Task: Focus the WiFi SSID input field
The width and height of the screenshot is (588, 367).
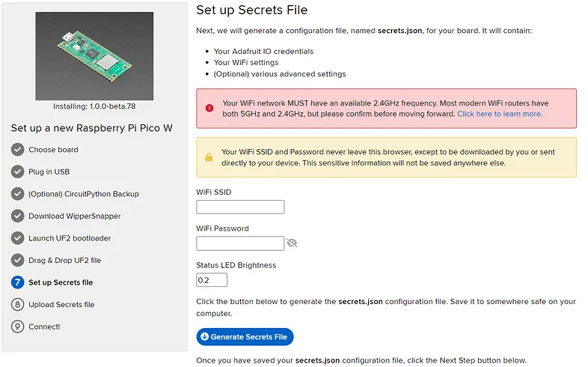Action: (x=240, y=207)
